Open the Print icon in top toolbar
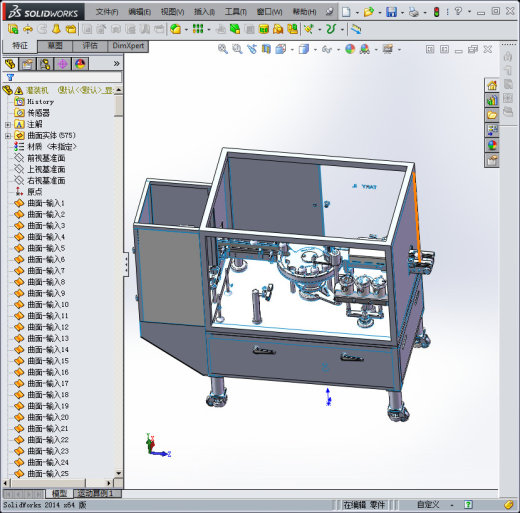 414,12
